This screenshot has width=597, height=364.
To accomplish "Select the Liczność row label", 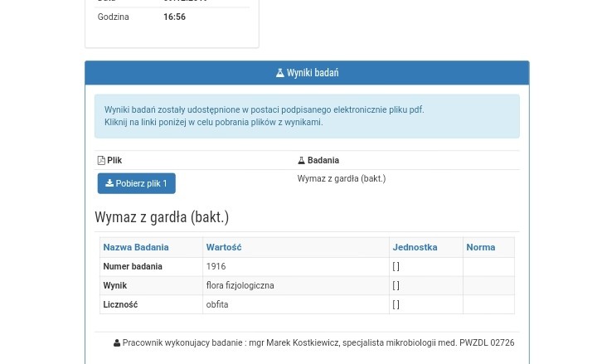I will tap(120, 305).
